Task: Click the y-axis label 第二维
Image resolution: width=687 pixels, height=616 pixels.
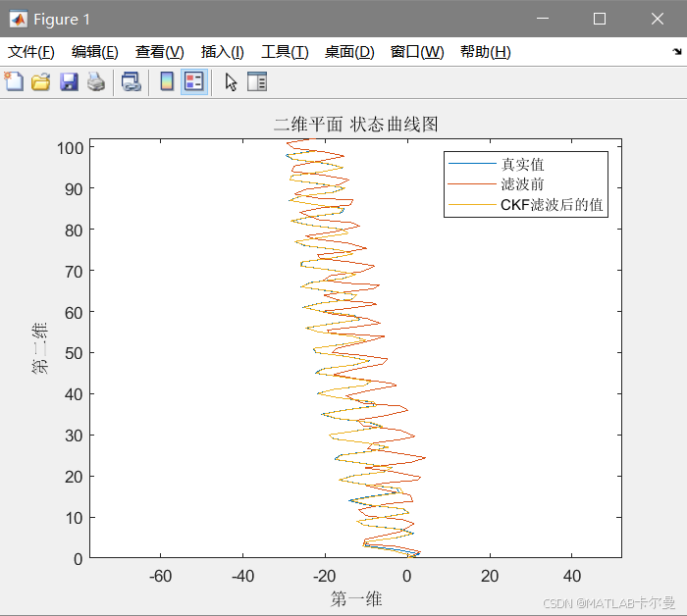Action: [39, 348]
